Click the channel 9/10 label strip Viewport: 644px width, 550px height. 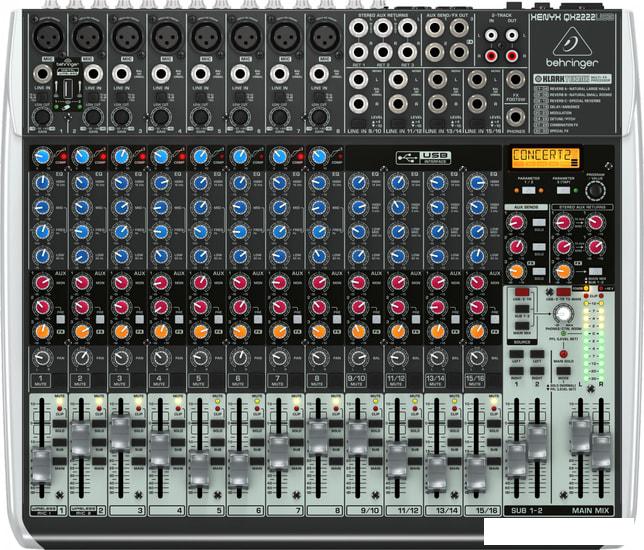[358, 511]
